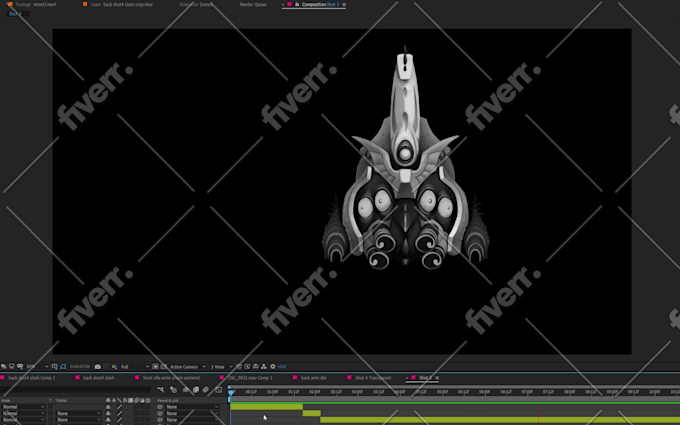Image resolution: width=680 pixels, height=425 pixels.
Task: Click the lock icon on Composition tab
Action: 297,4
